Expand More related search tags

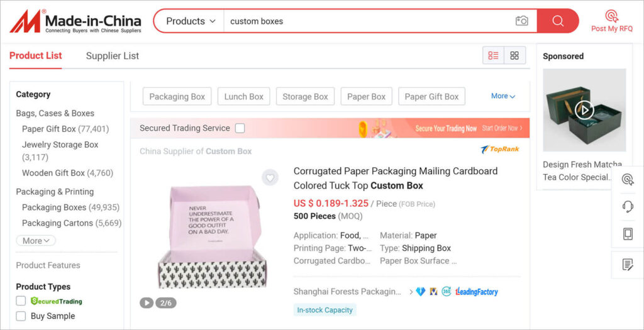pos(502,96)
